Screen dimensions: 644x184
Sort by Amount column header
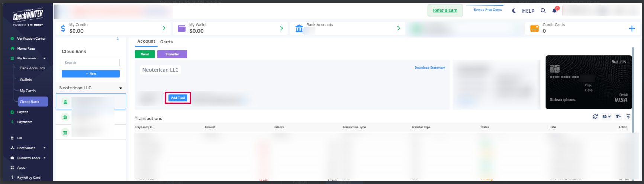click(x=210, y=127)
